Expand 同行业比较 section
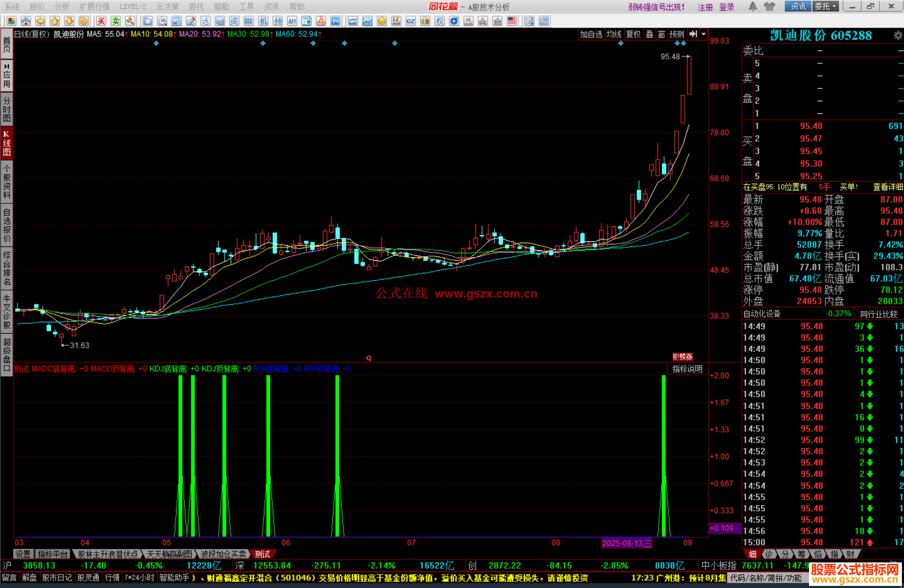The image size is (904, 588). tap(878, 314)
